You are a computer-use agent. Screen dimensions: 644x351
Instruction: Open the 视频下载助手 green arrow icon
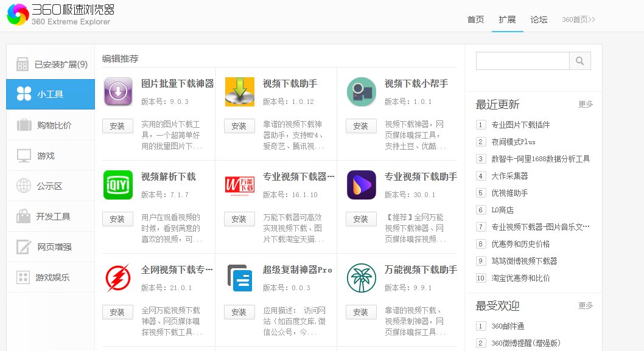point(240,91)
